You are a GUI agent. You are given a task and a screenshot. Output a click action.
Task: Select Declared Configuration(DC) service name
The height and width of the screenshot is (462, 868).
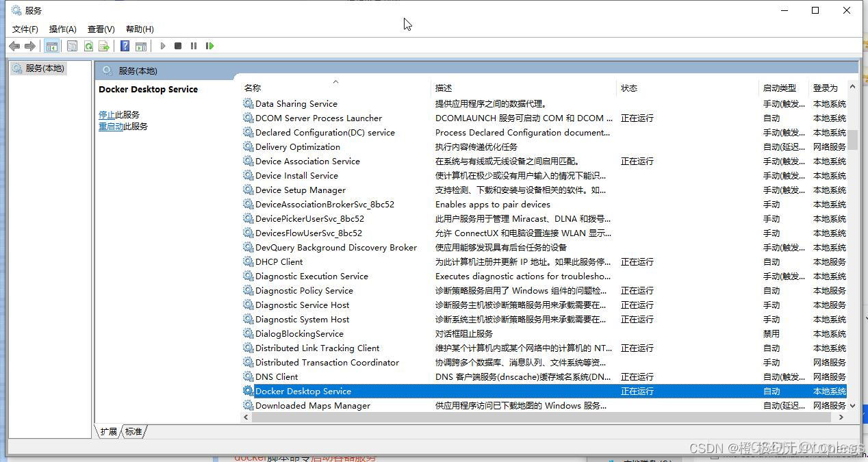[x=325, y=132]
